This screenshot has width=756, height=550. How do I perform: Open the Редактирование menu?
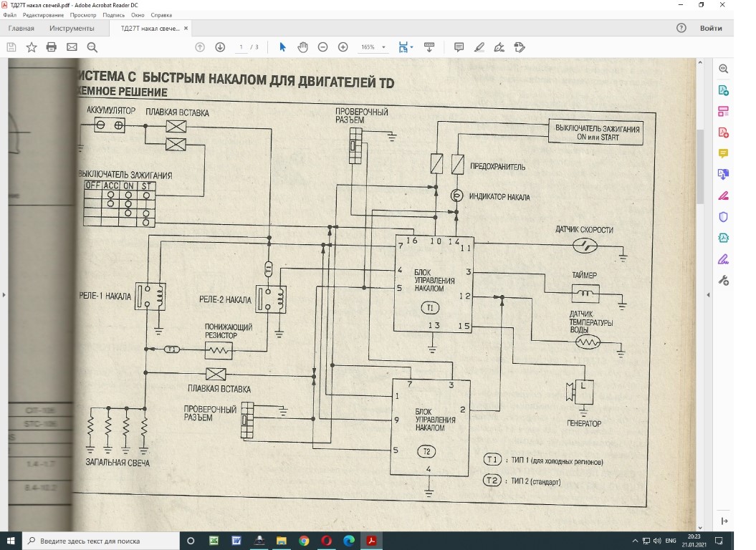click(43, 15)
